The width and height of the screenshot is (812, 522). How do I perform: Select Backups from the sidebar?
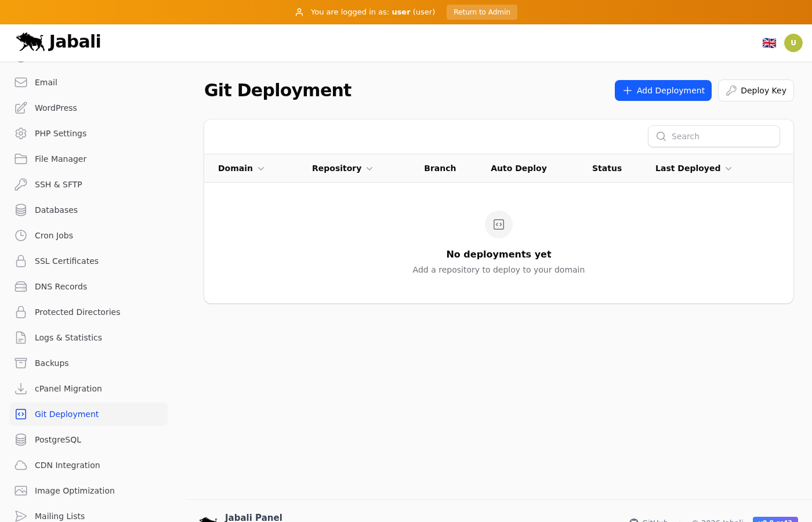point(52,363)
